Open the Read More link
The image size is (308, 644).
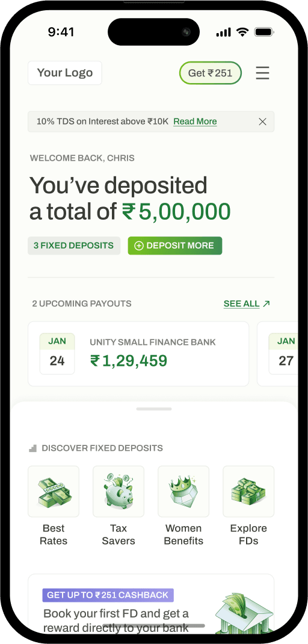pyautogui.click(x=195, y=122)
